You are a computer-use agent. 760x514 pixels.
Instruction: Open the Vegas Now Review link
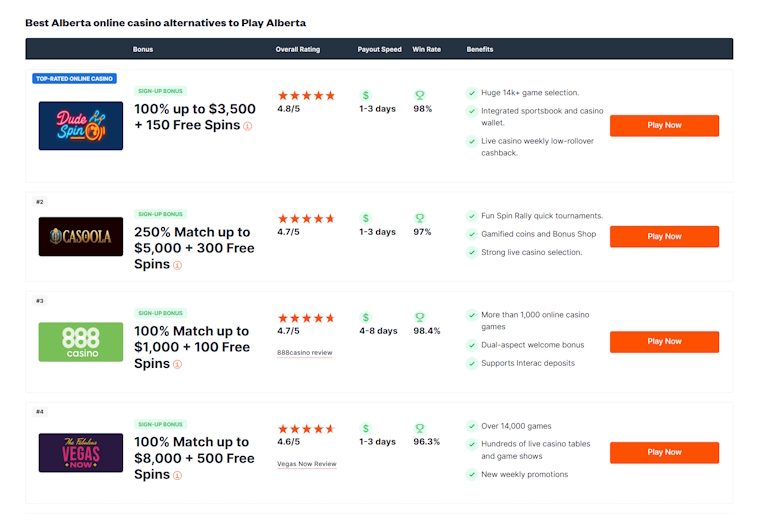(306, 464)
